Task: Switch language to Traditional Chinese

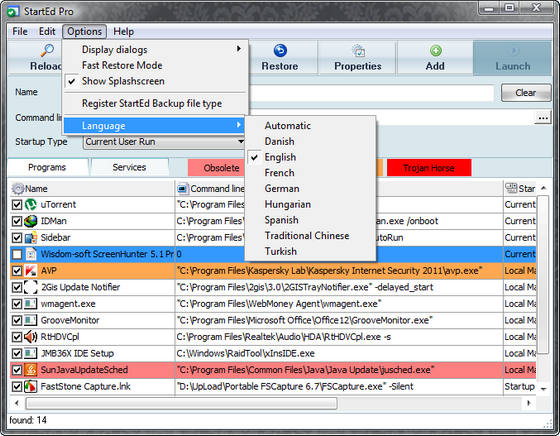Action: point(311,236)
